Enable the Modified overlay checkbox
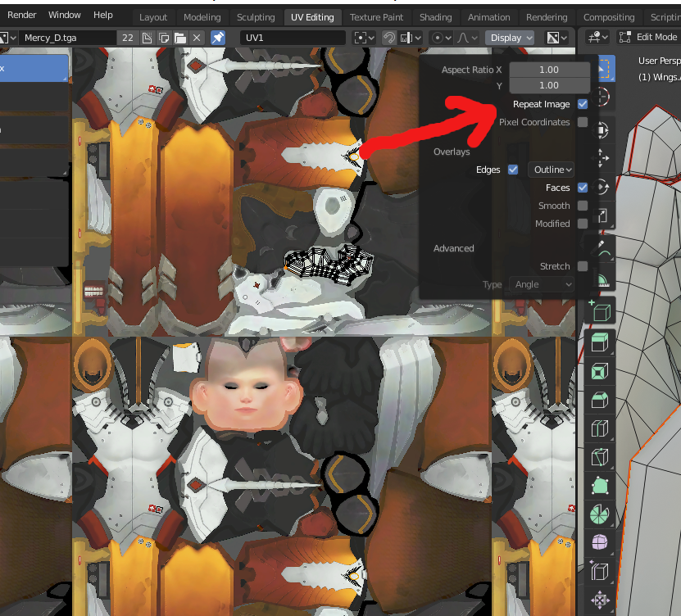681x616 pixels. pyautogui.click(x=583, y=224)
